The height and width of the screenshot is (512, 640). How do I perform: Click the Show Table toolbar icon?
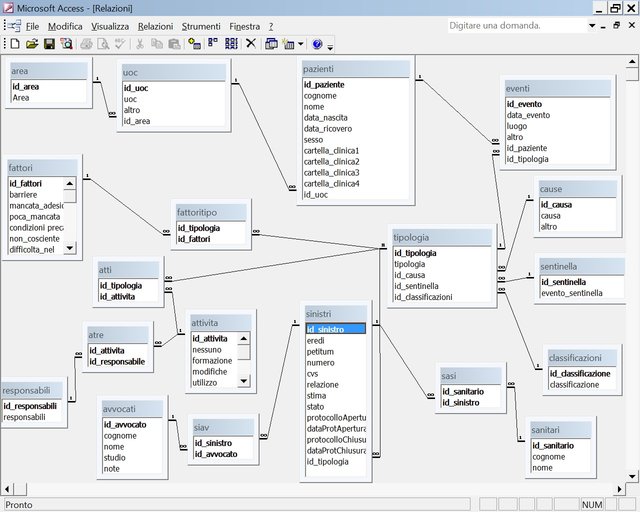click(194, 44)
